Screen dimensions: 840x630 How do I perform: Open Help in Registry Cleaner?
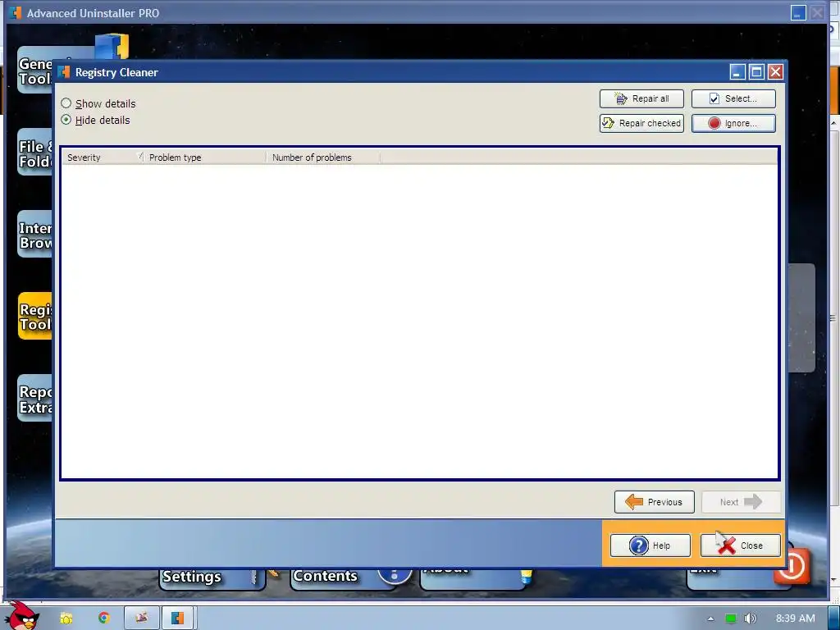click(x=650, y=546)
